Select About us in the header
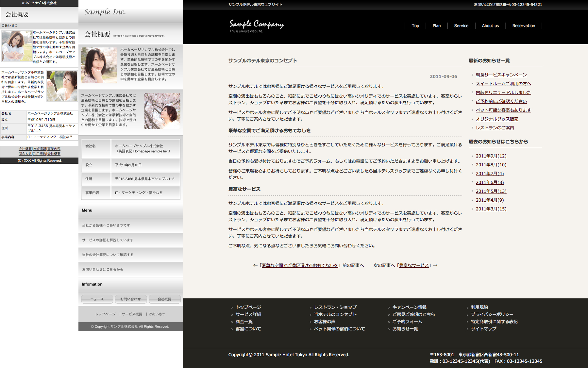 [x=490, y=26]
